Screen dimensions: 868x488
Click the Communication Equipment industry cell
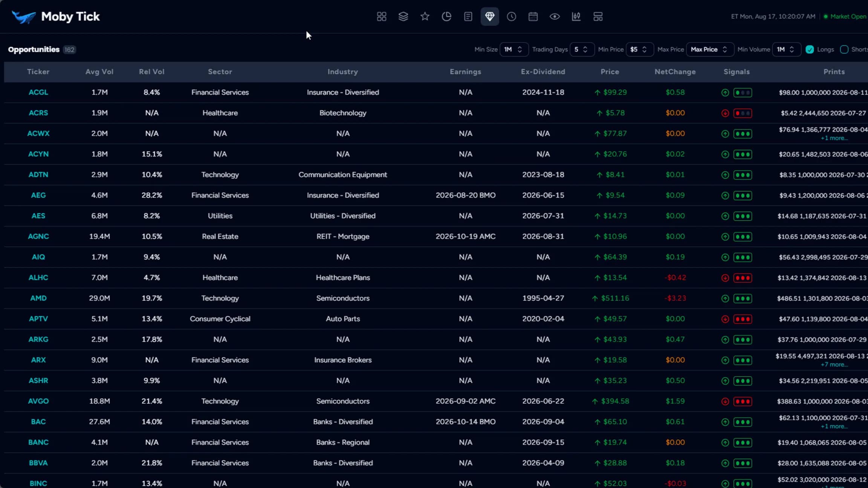[x=342, y=175]
